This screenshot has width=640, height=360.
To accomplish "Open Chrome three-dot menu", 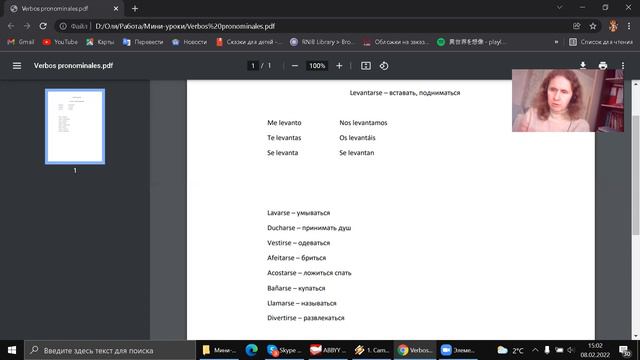I will point(629,26).
